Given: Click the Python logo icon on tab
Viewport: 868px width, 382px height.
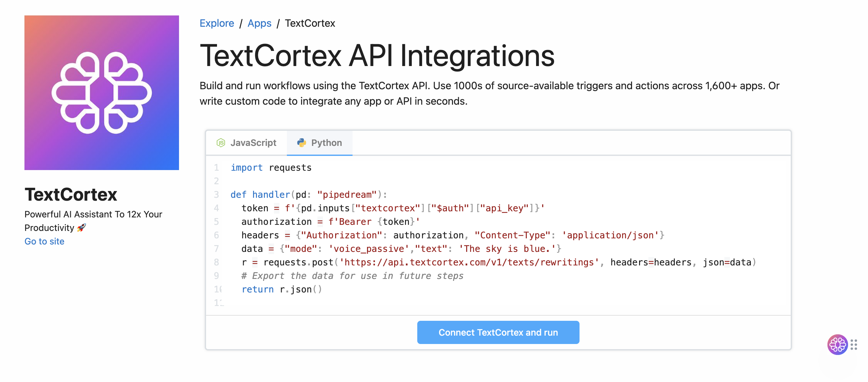Looking at the screenshot, I should (x=302, y=143).
